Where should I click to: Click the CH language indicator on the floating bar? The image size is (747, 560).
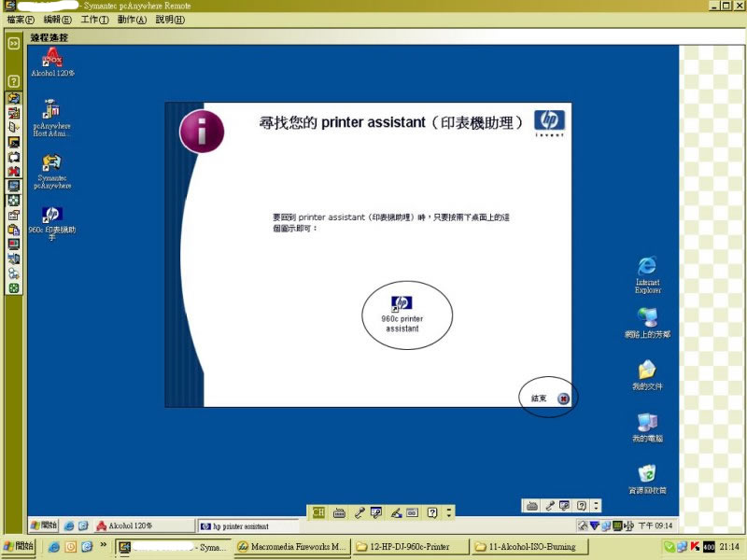(318, 512)
